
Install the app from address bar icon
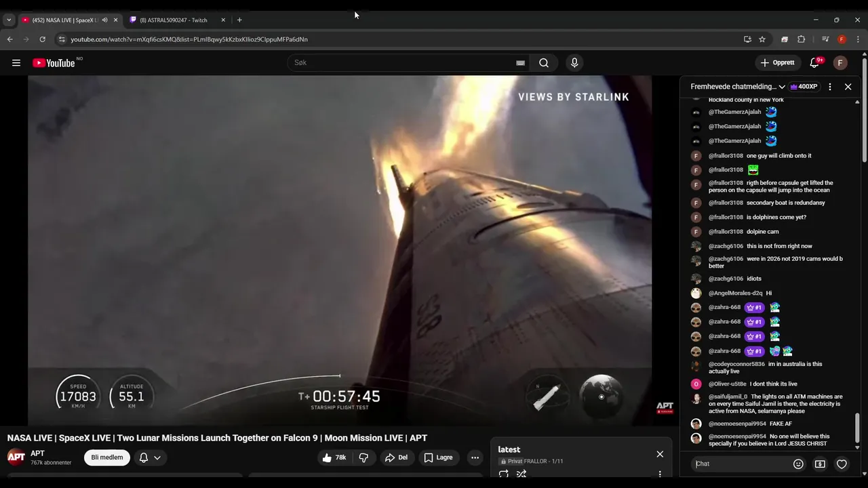coord(747,39)
